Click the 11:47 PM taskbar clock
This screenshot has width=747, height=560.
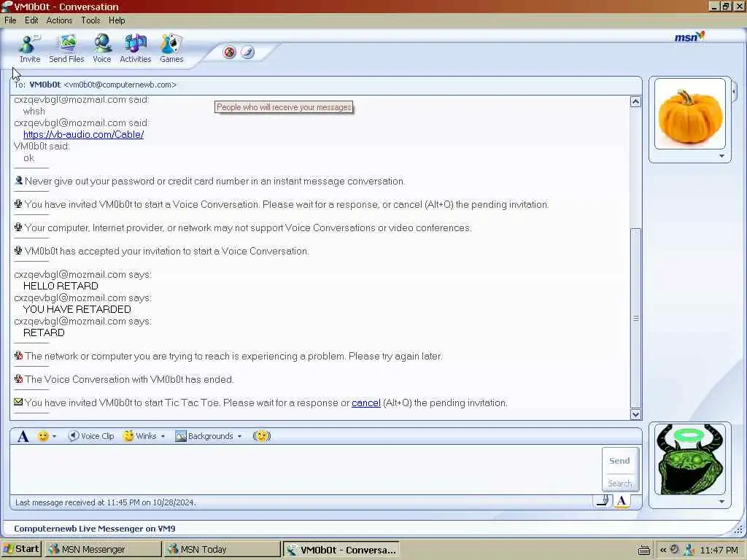pyautogui.click(x=719, y=550)
